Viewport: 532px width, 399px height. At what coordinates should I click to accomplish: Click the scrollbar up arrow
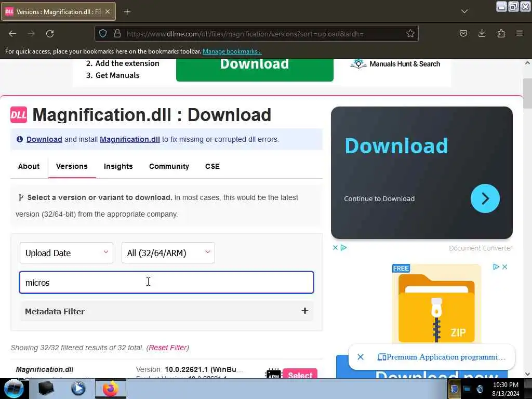[x=527, y=63]
